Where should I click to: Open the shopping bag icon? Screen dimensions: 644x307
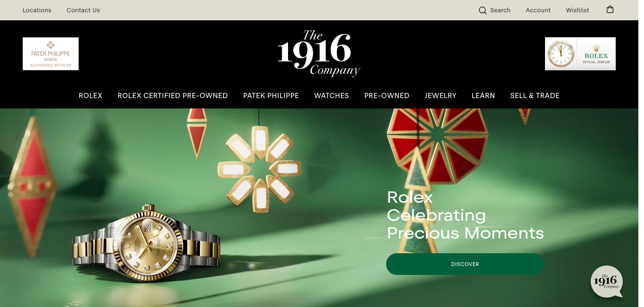(610, 9)
